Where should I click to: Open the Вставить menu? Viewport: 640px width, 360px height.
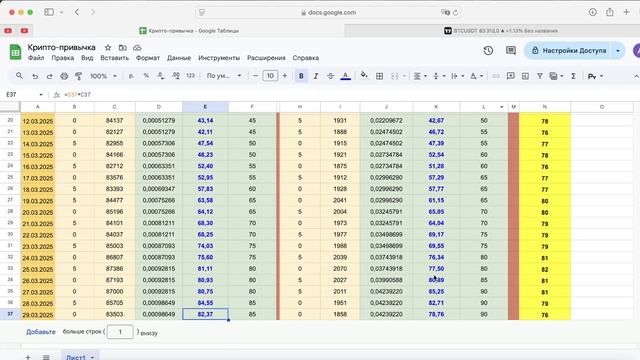(x=115, y=58)
